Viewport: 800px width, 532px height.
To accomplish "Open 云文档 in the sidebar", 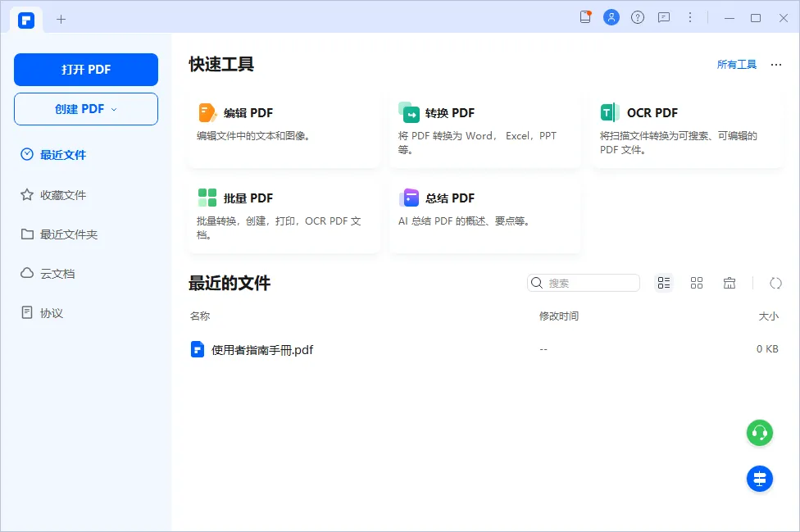I will (57, 274).
